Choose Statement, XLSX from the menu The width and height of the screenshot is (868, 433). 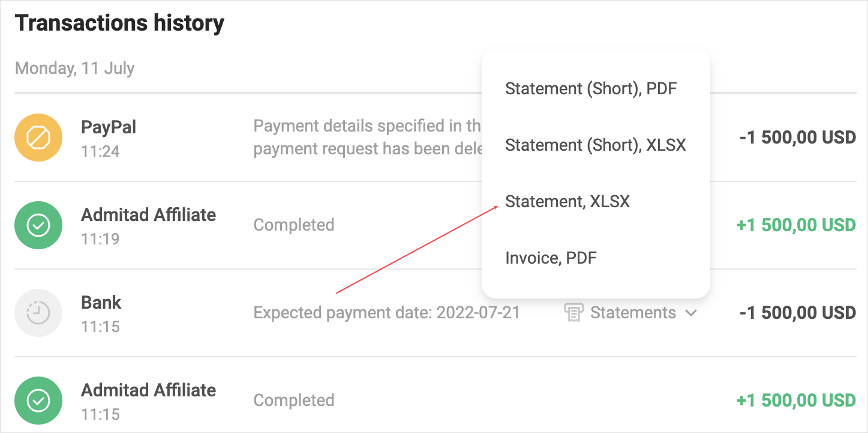point(567,202)
